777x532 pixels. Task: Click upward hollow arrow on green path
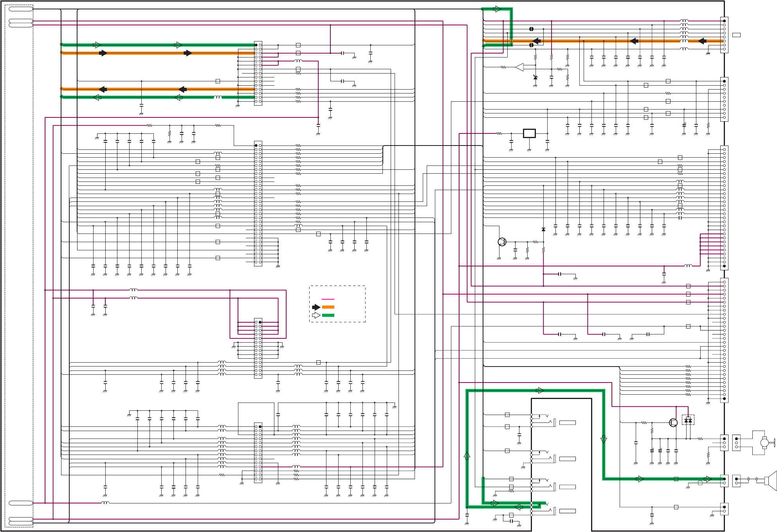pyautogui.click(x=467, y=455)
